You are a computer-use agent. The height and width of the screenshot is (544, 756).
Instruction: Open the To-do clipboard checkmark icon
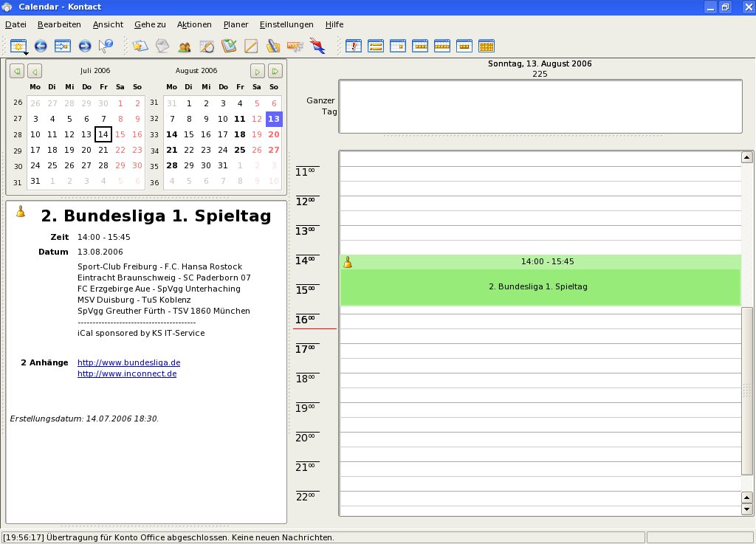click(x=229, y=47)
